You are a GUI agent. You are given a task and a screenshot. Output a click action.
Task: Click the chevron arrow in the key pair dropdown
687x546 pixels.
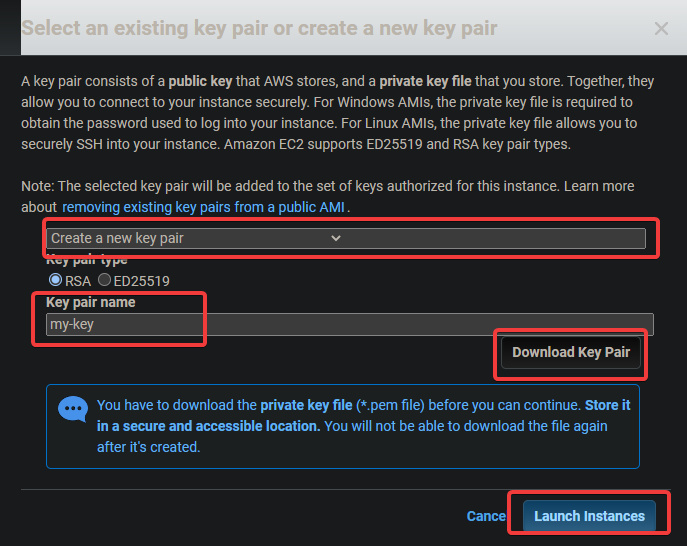click(x=336, y=238)
